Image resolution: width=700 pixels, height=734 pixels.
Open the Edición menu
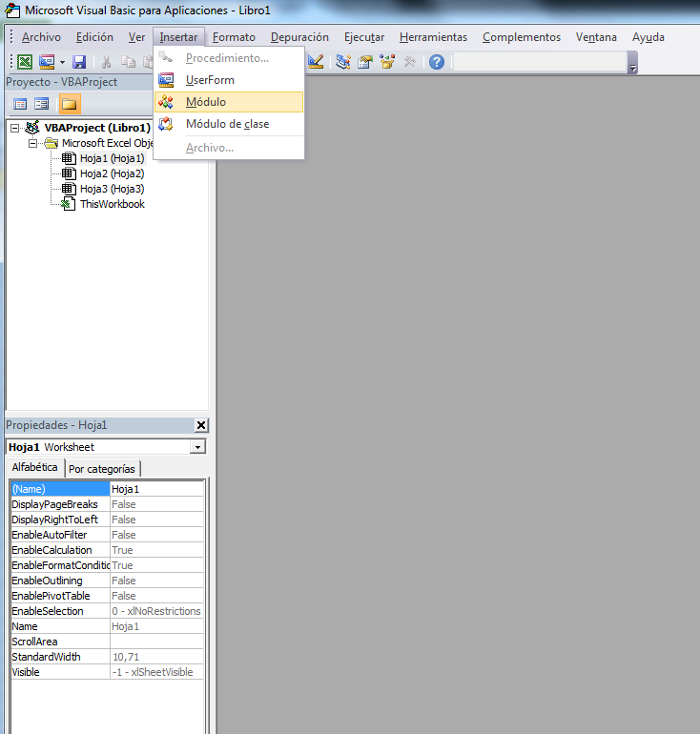click(94, 37)
